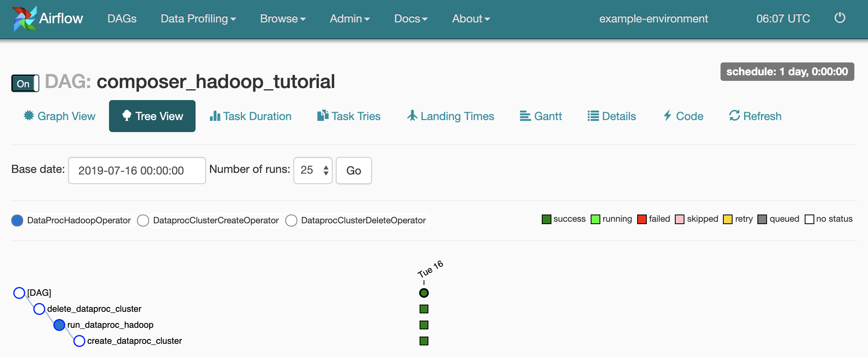Collapse the run_dataproc_hadoop tree node

59,325
